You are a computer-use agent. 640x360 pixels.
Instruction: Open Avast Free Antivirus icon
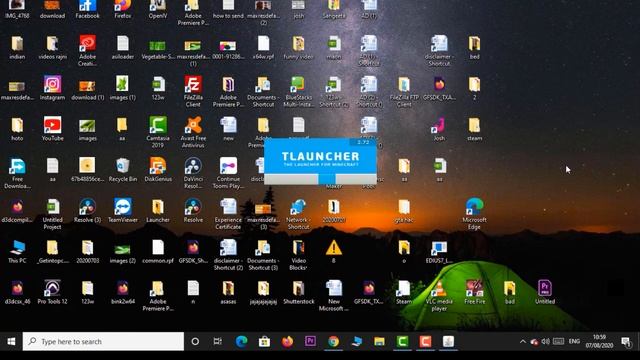[193, 132]
